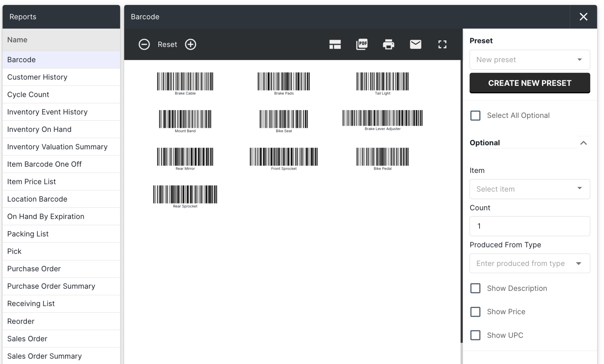Export report with the PDF icon
This screenshot has height=364, width=604.
362,44
